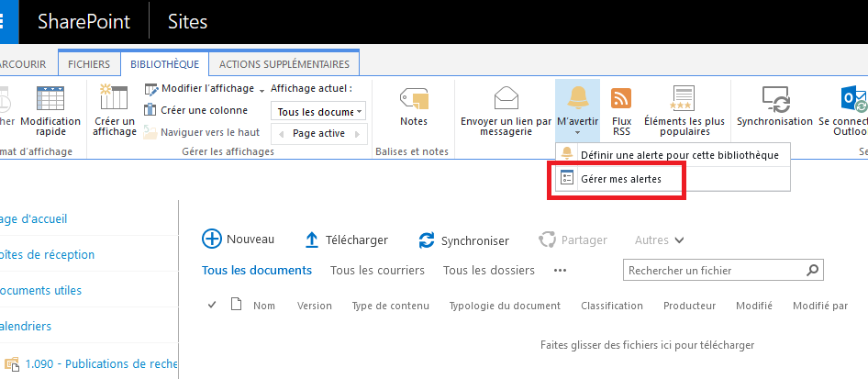
Task: Click Envoyer un lien par messagerie envelope
Action: point(506,98)
